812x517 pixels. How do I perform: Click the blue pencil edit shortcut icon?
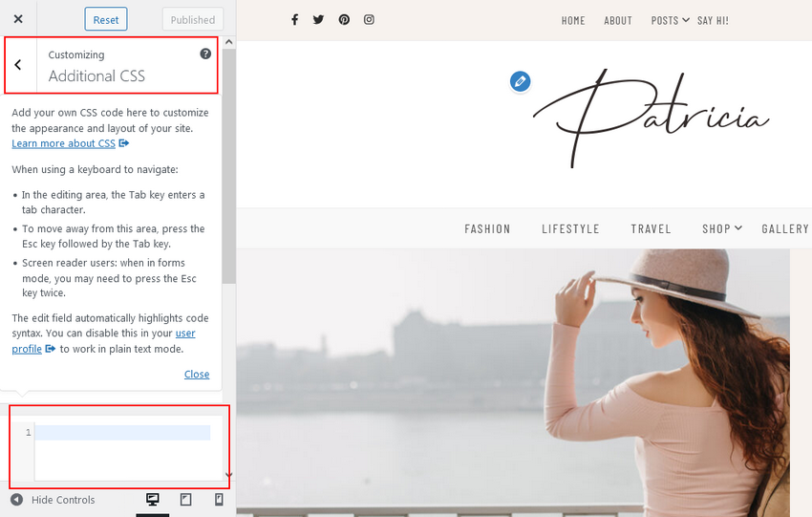[520, 81]
